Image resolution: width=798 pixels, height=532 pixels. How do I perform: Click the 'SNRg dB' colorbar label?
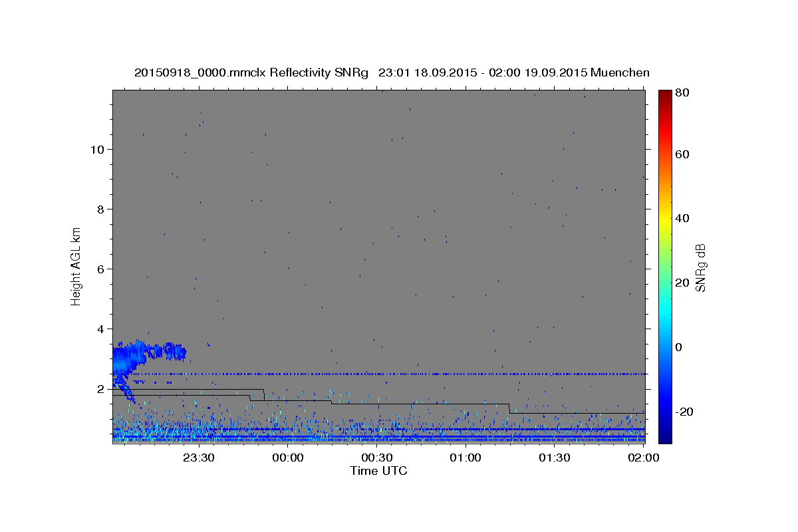pos(700,267)
